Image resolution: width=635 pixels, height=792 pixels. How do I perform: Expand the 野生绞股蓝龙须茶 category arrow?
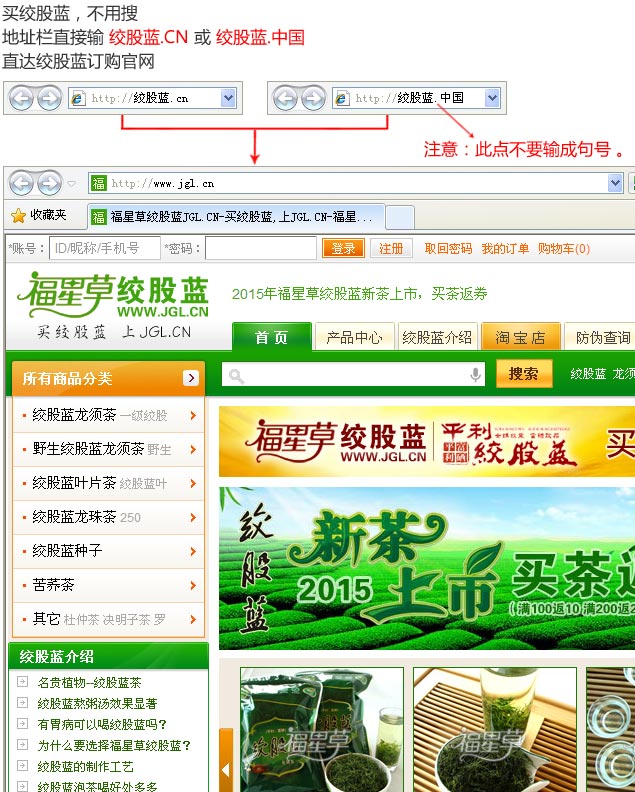click(x=193, y=449)
